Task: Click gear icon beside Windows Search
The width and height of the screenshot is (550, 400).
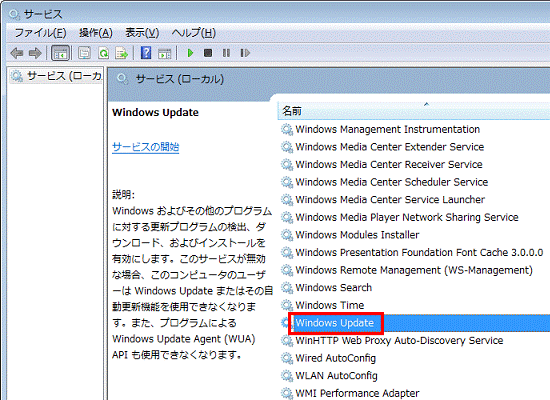Action: tap(287, 288)
